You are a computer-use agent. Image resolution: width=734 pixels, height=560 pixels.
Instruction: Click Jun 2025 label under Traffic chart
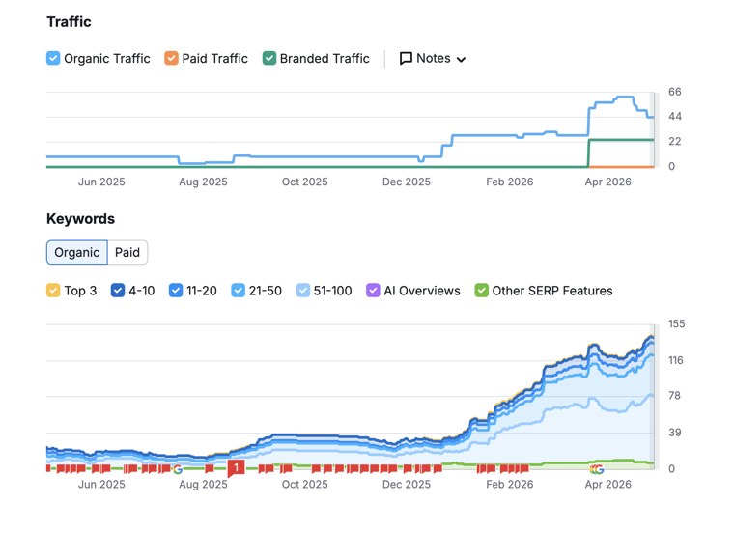[x=101, y=182]
